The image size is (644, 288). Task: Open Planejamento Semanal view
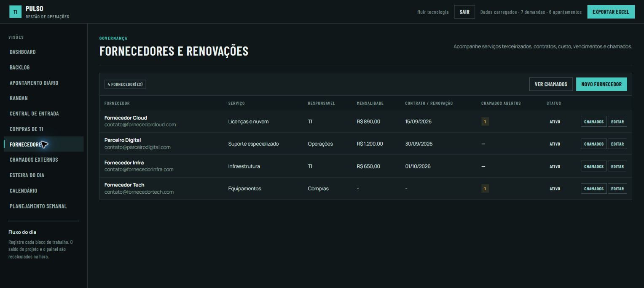(38, 206)
